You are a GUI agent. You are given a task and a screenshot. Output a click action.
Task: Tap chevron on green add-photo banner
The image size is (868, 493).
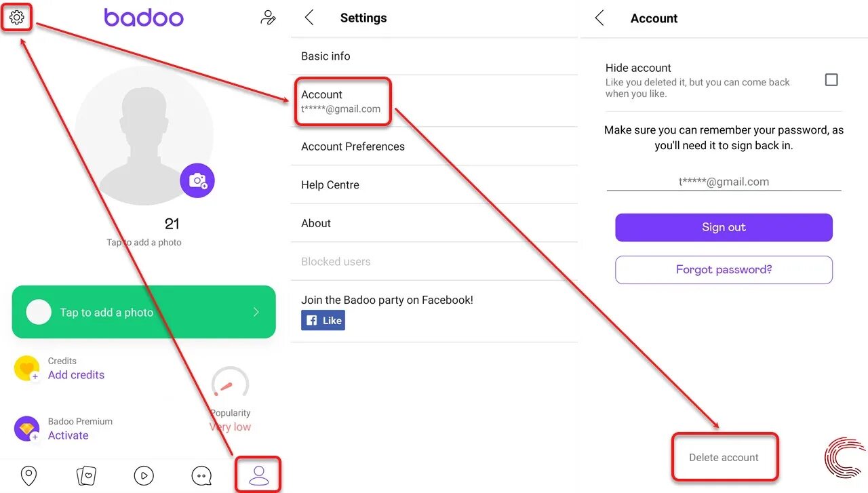click(x=256, y=312)
